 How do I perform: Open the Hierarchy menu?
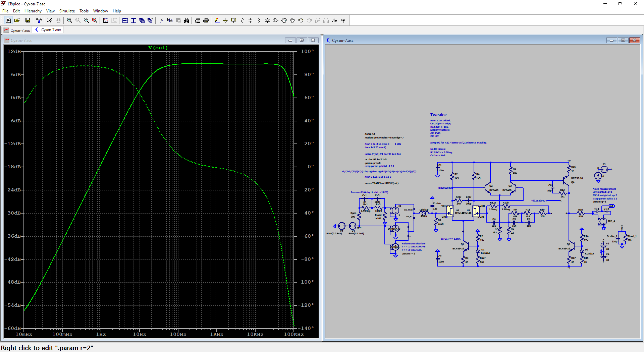click(x=33, y=11)
